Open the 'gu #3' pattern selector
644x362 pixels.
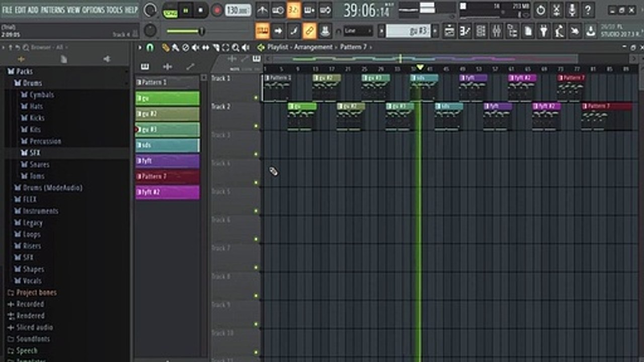click(408, 31)
